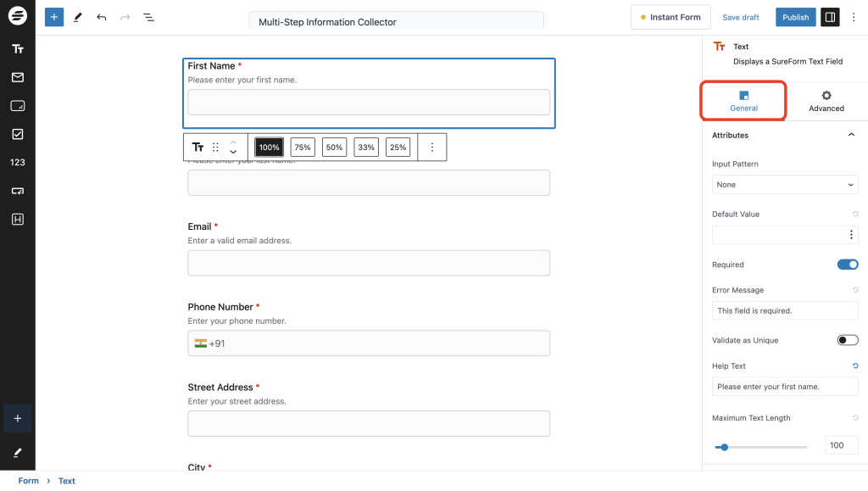Select the pencil edit mode icon
Screen dimensions: 868x491
click(78, 17)
